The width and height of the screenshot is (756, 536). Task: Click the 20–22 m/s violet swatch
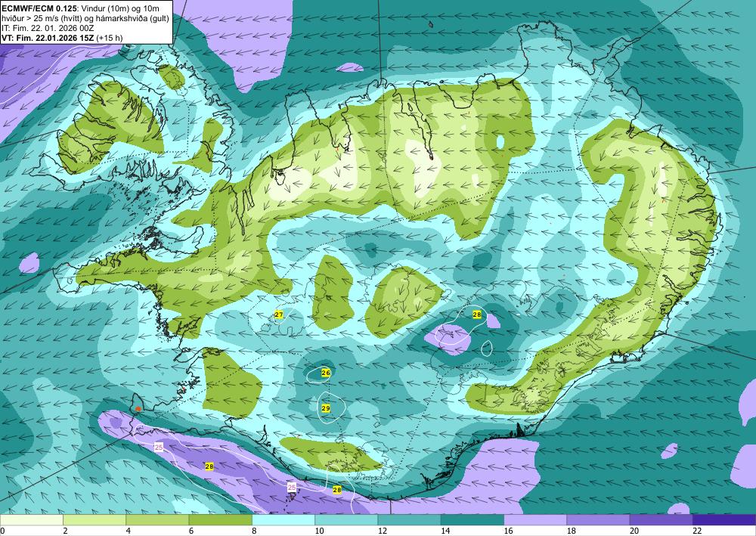coord(661,520)
